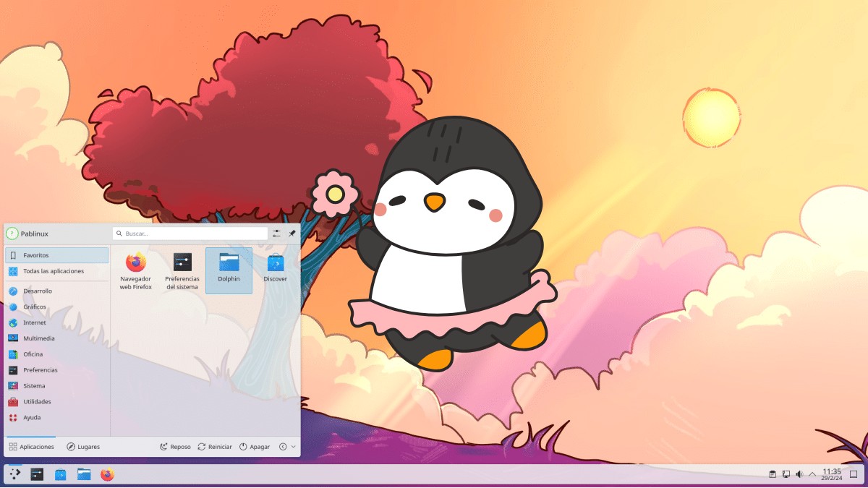The height and width of the screenshot is (488, 868).
Task: Expand hidden system tray icons
Action: click(812, 474)
